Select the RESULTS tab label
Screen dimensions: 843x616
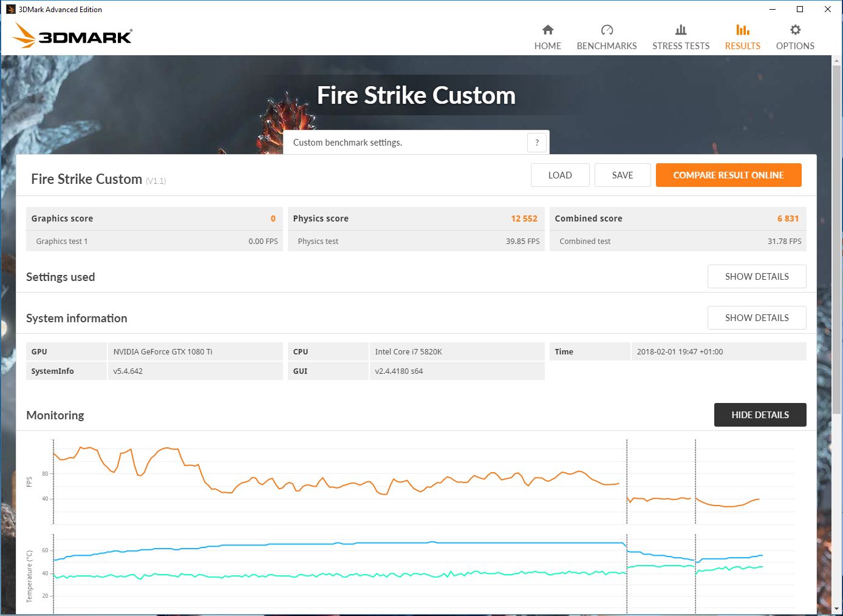742,46
